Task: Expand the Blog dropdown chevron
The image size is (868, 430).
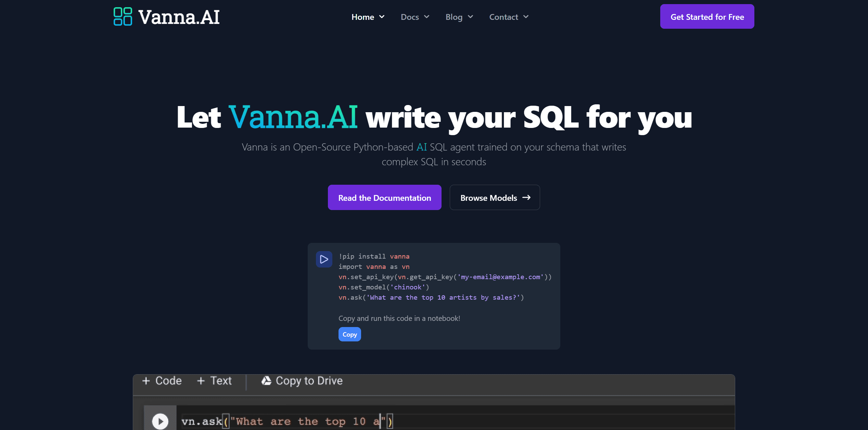Action: tap(471, 17)
